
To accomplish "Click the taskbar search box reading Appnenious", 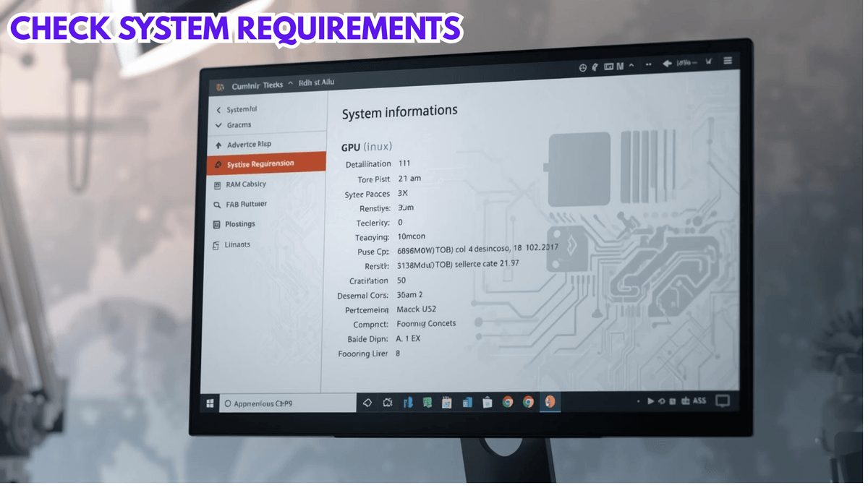I will tap(288, 403).
